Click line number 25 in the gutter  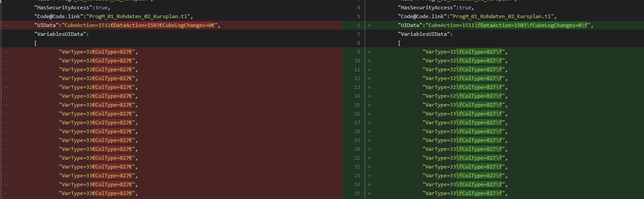click(x=357, y=193)
